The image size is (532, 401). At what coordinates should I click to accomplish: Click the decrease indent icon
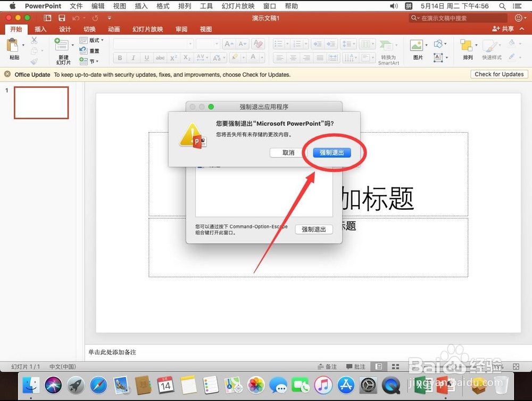click(318, 44)
